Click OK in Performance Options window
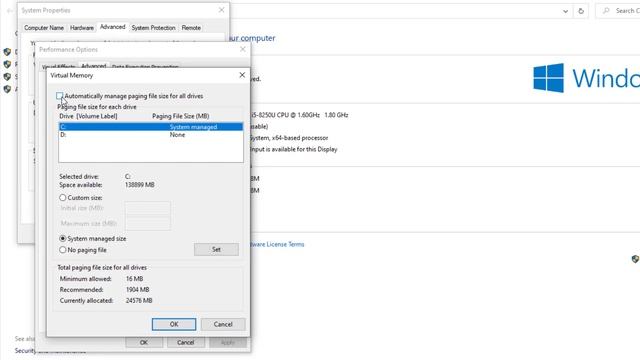 (x=144, y=342)
